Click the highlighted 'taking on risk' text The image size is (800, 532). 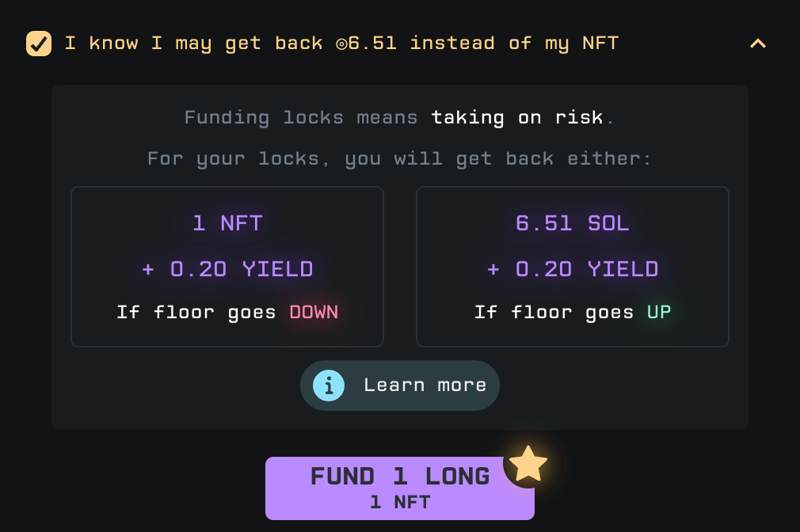[x=517, y=118]
